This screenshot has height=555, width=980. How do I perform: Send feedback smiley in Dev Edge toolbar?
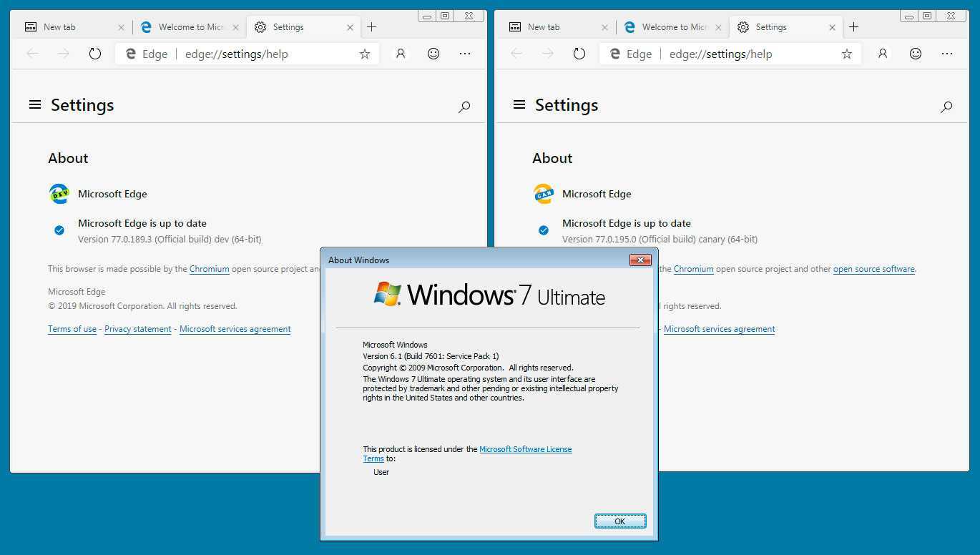[x=433, y=54]
